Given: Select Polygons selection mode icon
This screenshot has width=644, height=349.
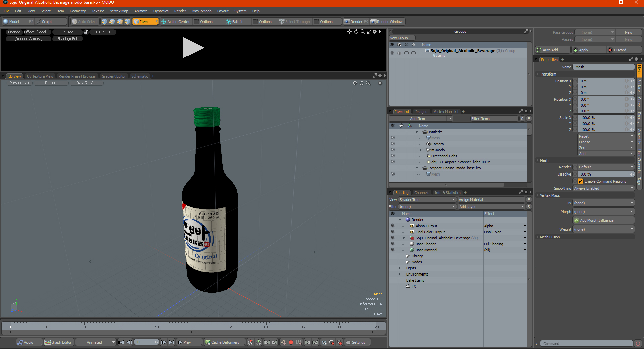Looking at the screenshot, I should coord(120,22).
